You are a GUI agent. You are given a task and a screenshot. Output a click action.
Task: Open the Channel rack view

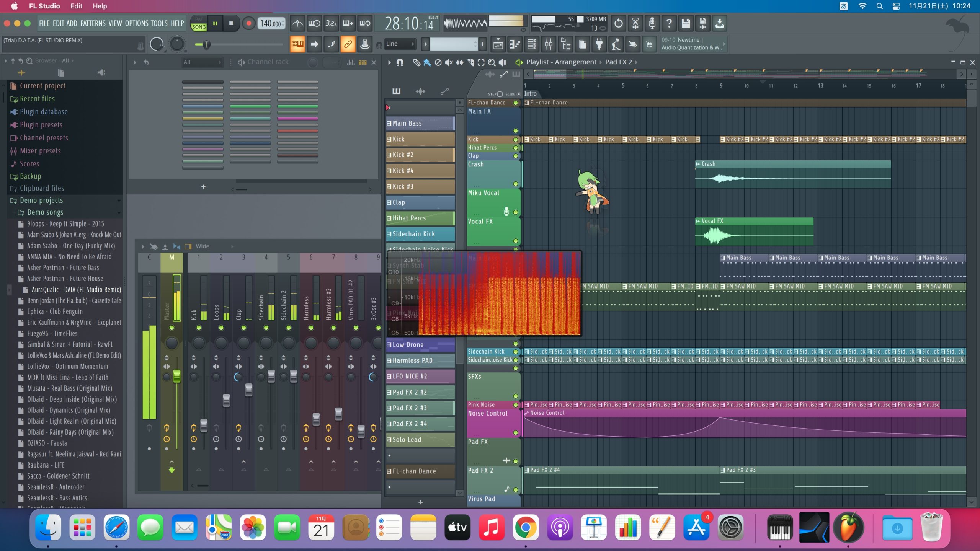(532, 44)
